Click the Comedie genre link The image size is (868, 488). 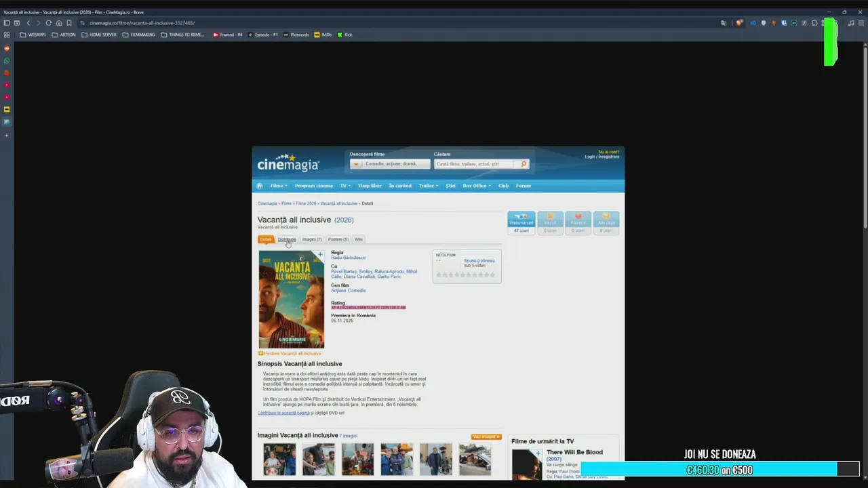point(357,290)
